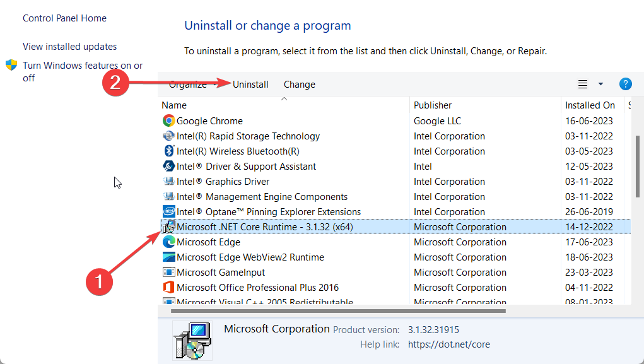Open the view options dropdown arrow
Viewport: 644px width, 364px height.
pos(600,85)
